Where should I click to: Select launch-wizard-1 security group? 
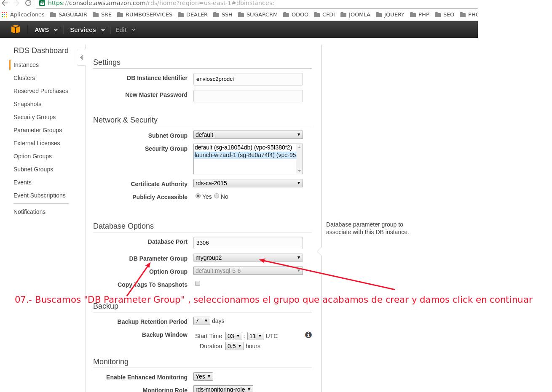(x=245, y=155)
